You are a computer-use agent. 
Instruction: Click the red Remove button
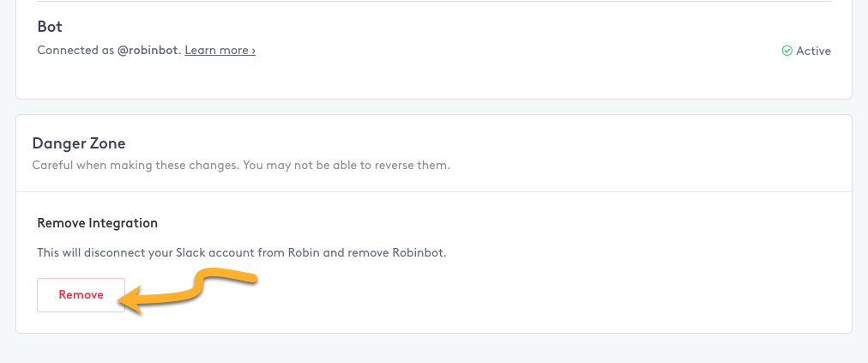coord(81,295)
